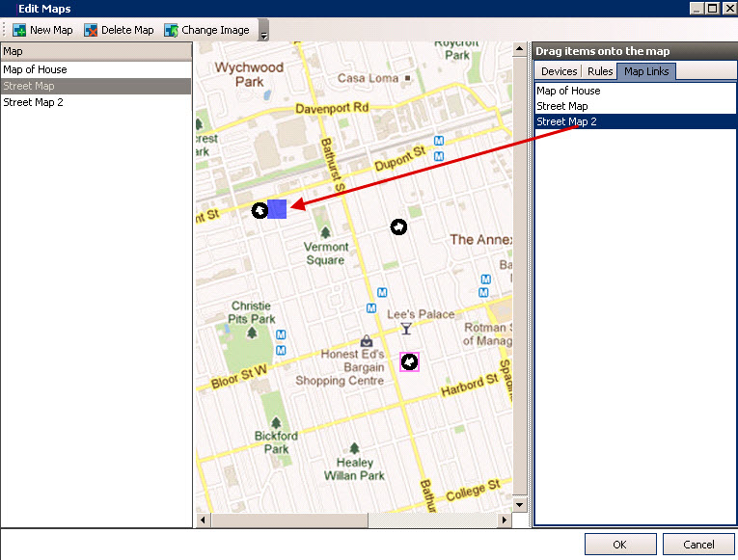Click the Christie Pits Park tree icon
Image resolution: width=738 pixels, height=560 pixels.
point(252,333)
